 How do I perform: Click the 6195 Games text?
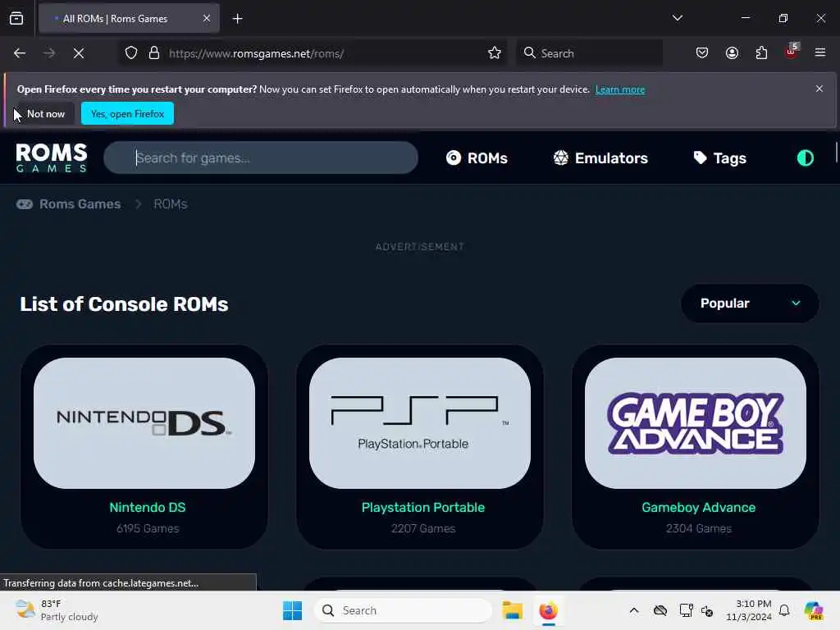(148, 528)
